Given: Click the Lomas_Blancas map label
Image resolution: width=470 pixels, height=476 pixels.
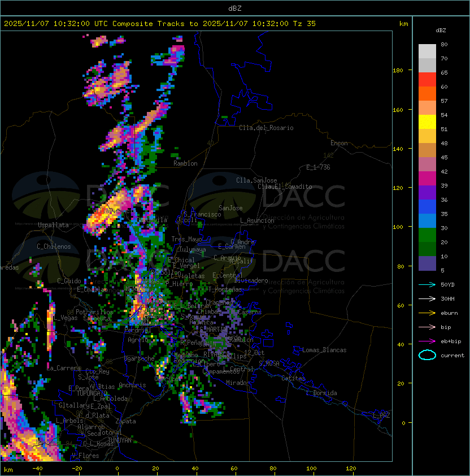Looking at the screenshot, I should pyautogui.click(x=324, y=350).
